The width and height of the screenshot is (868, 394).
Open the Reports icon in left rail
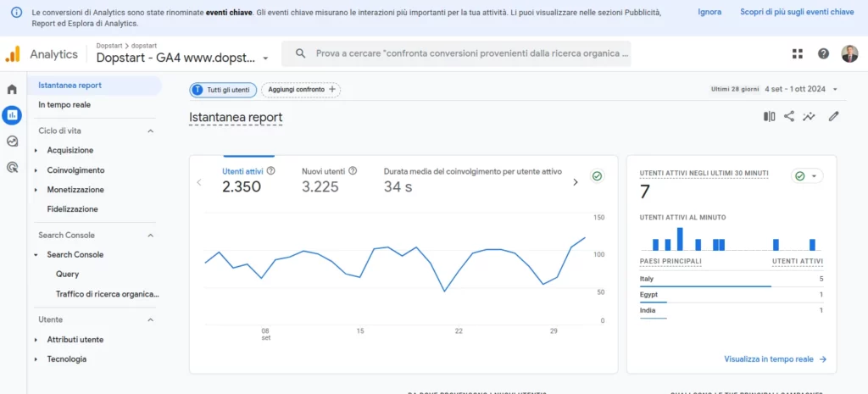12,115
